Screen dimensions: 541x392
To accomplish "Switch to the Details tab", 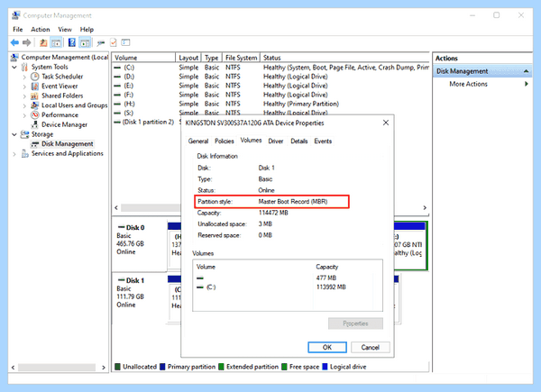I will [298, 141].
